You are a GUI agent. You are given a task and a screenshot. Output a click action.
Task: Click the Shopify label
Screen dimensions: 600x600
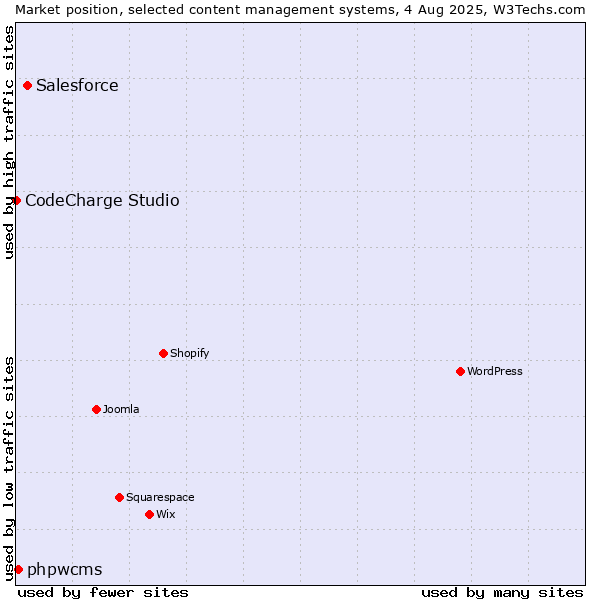190,353
